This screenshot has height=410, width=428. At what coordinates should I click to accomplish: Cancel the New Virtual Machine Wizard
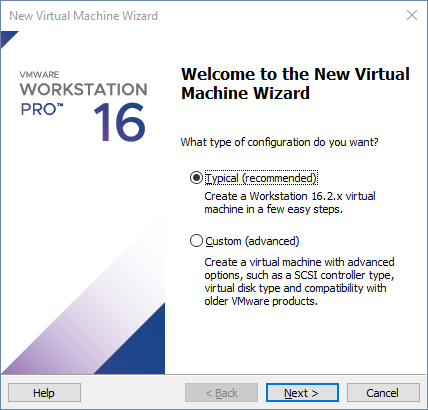click(x=383, y=393)
